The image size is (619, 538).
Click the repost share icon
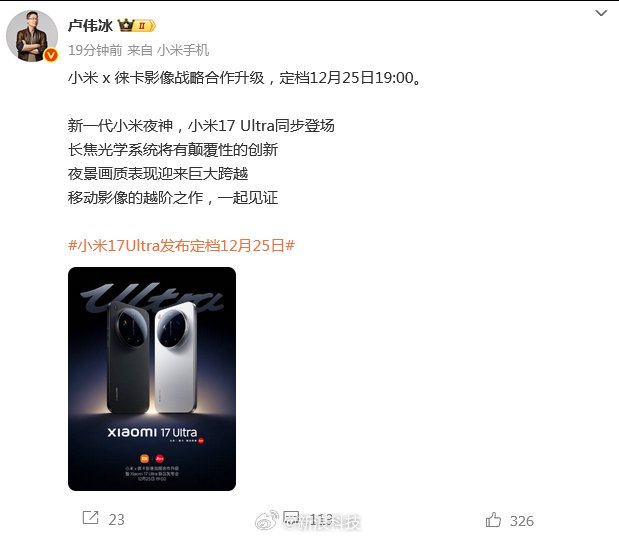(90, 518)
